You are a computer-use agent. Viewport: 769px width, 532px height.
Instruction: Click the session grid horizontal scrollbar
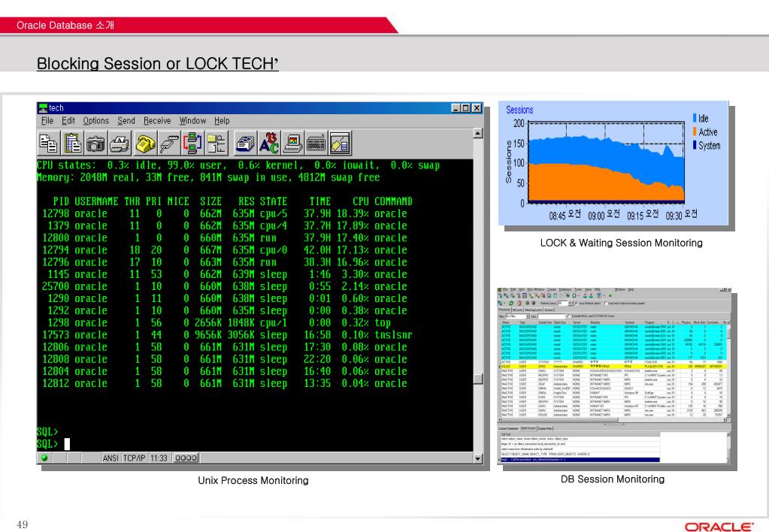pyautogui.click(x=612, y=420)
